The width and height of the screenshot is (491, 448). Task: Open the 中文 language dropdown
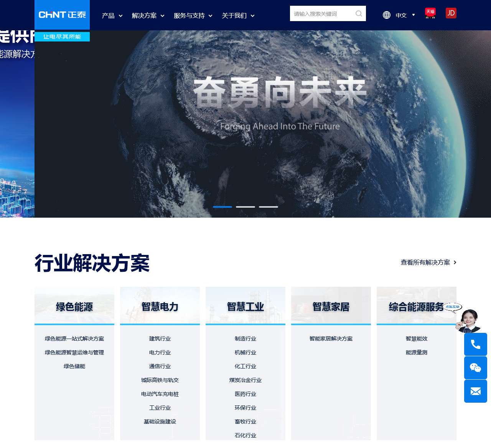coord(405,15)
